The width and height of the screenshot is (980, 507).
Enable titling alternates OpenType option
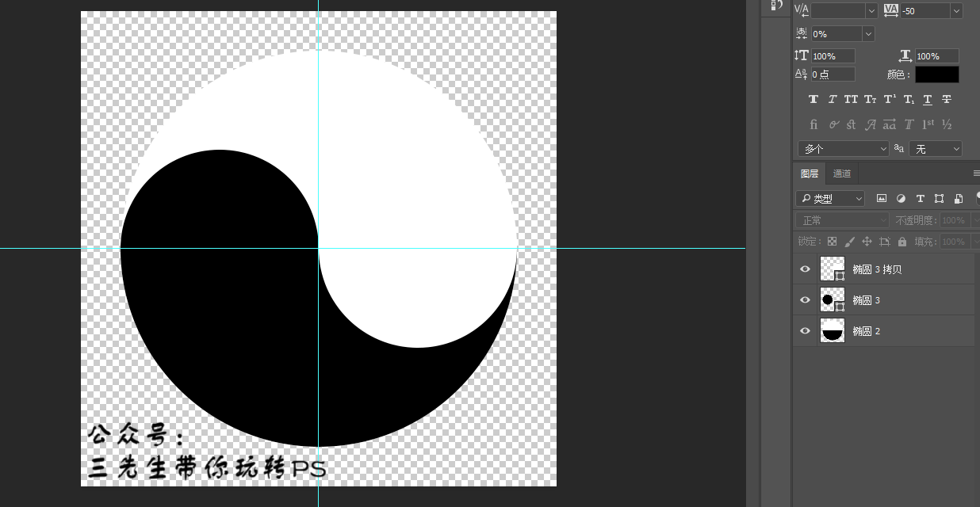click(909, 125)
